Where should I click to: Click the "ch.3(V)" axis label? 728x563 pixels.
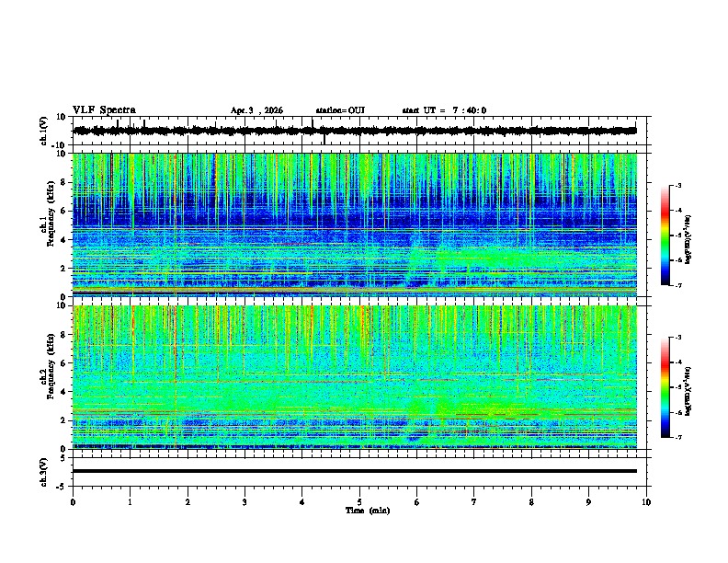pyautogui.click(x=44, y=472)
